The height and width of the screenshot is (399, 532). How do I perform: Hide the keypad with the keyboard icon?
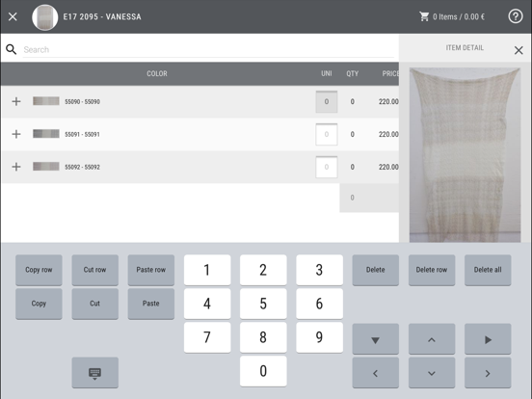pyautogui.click(x=95, y=373)
